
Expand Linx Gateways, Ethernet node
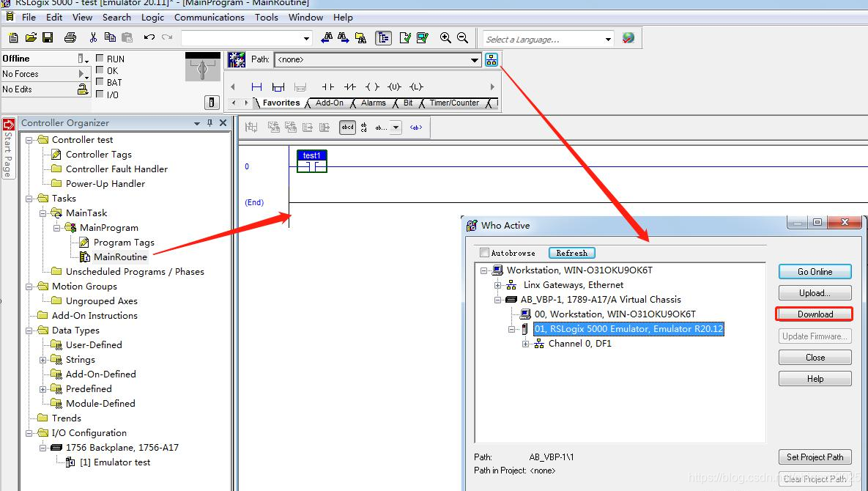(x=497, y=285)
